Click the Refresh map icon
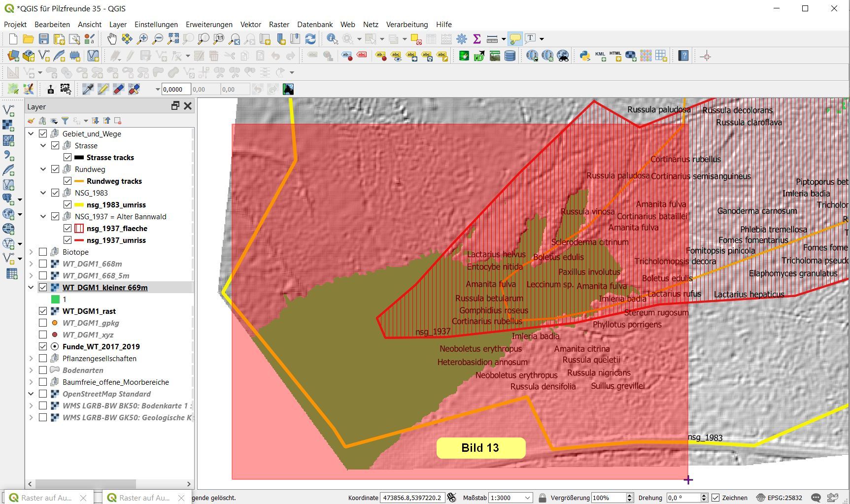 (310, 39)
